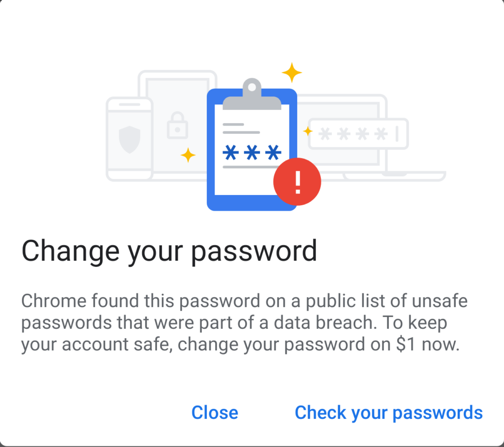Click the tablet outline illustration
Image resolution: width=504 pixels, height=447 pixels.
[x=177, y=122]
